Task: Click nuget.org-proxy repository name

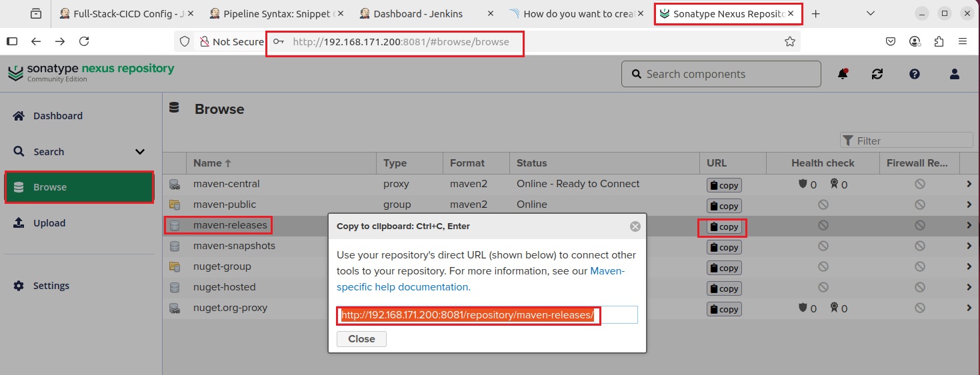Action: 230,308
